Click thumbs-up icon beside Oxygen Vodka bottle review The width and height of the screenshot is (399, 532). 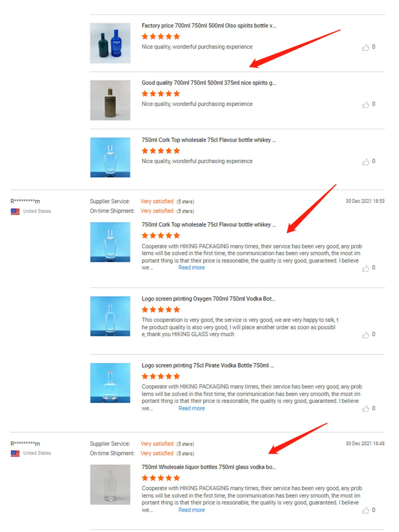coord(365,335)
